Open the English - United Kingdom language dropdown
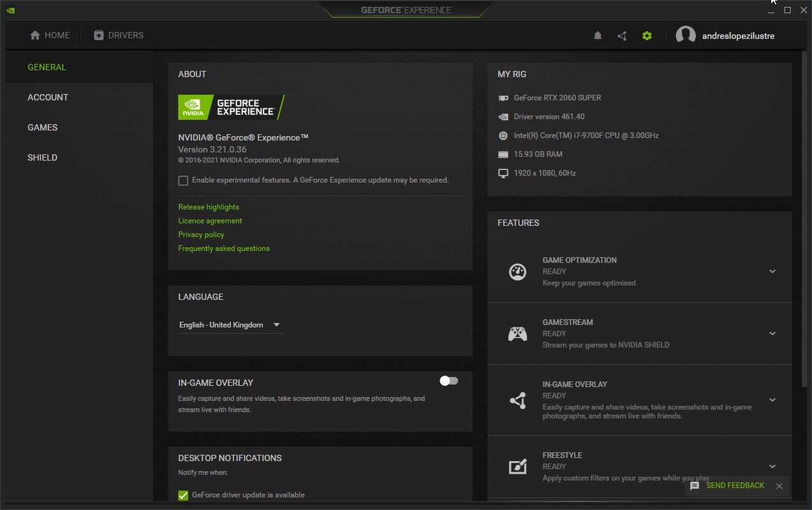 pyautogui.click(x=230, y=325)
